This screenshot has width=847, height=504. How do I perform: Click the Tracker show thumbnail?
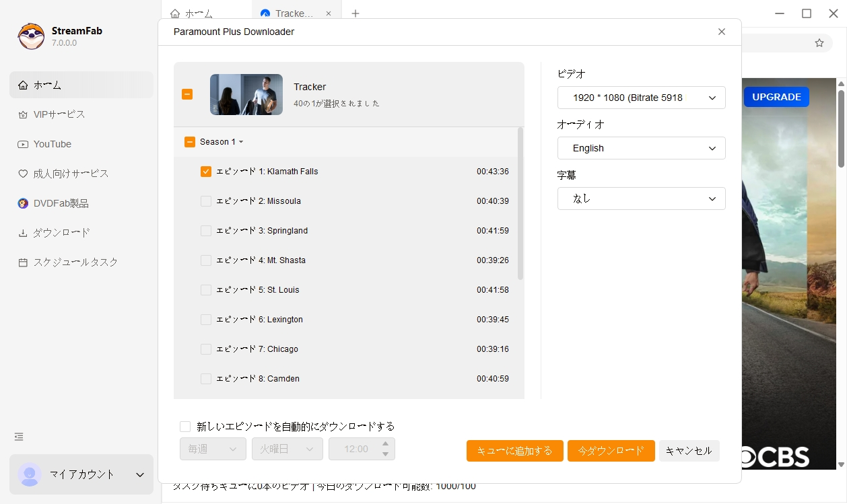pos(246,95)
